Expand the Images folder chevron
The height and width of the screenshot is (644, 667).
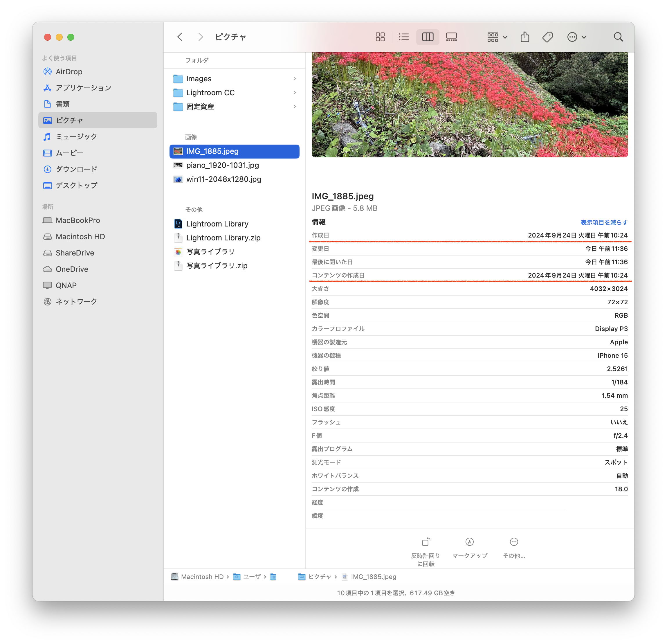tap(294, 79)
